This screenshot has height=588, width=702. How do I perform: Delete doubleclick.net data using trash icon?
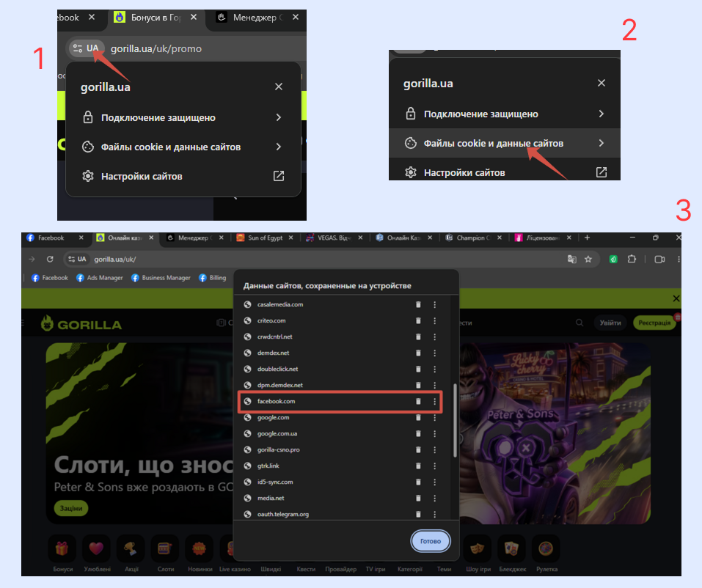point(418,370)
